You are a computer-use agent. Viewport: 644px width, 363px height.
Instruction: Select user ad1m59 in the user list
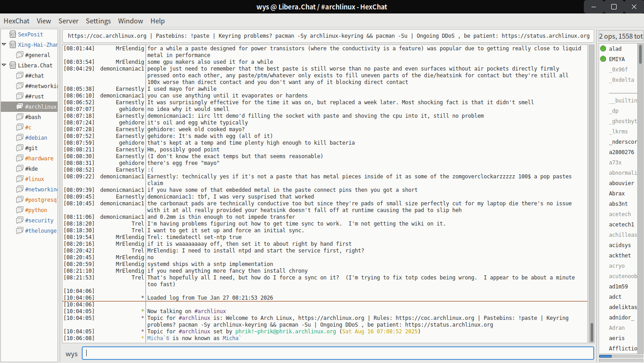[x=618, y=287]
